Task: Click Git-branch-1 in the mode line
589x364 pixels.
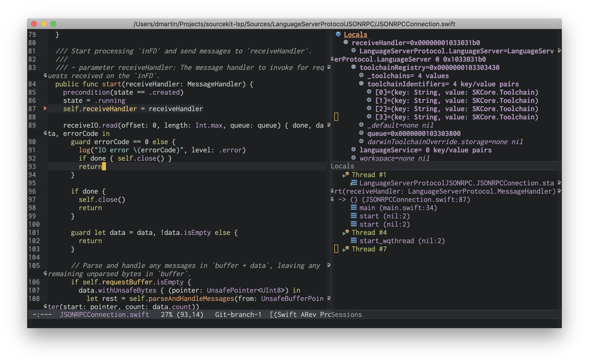Action: pos(238,314)
